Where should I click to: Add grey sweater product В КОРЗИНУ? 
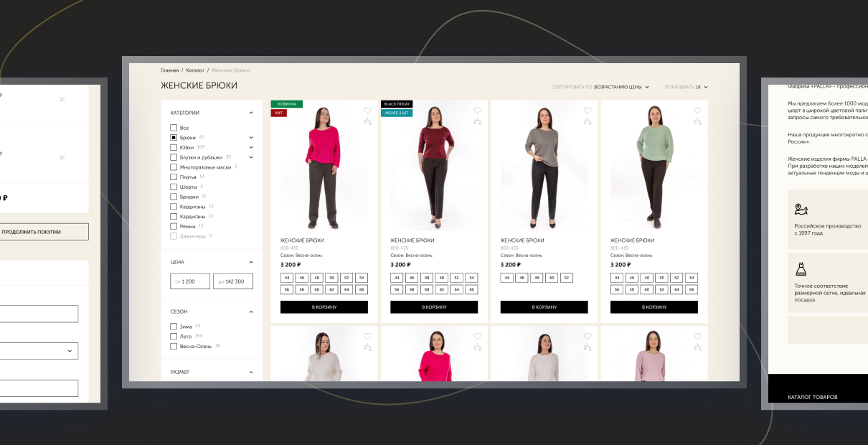(544, 307)
